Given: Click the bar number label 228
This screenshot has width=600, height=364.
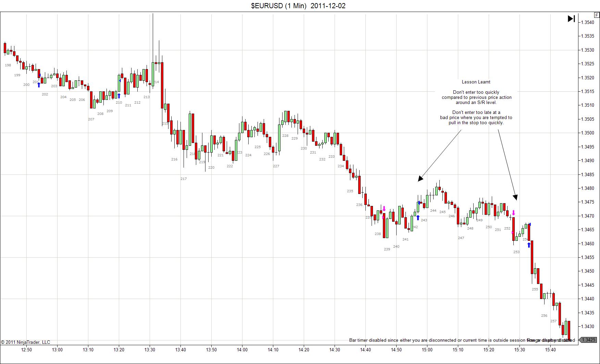Looking at the screenshot, I should [x=285, y=135].
